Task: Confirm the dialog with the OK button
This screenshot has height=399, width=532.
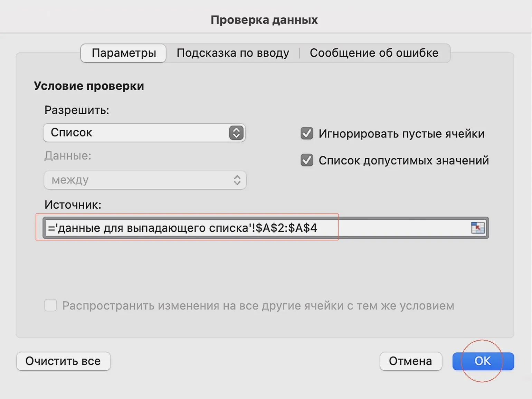Action: 483,361
